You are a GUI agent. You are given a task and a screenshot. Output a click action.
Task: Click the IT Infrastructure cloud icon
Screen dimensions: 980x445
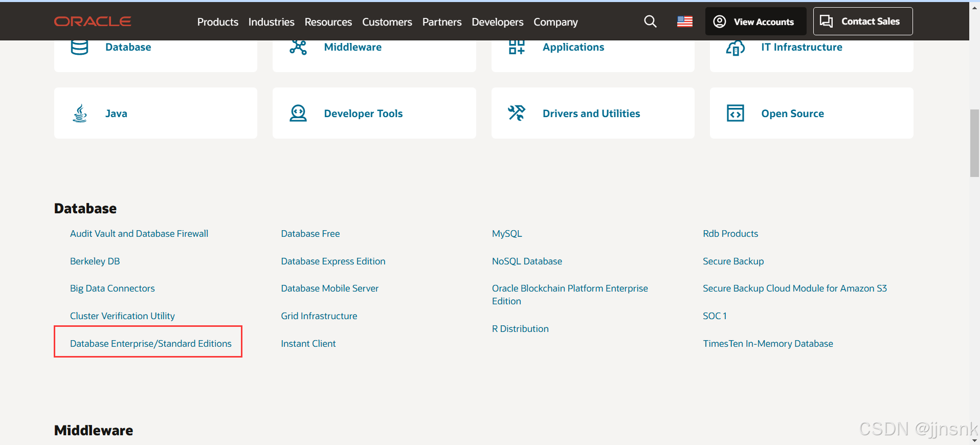[x=736, y=48]
